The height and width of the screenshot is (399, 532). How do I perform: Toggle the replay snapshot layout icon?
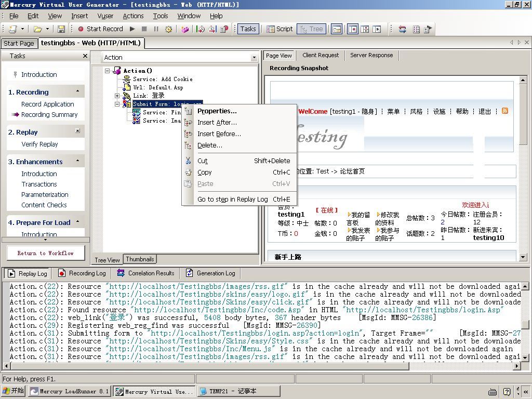tap(377, 29)
